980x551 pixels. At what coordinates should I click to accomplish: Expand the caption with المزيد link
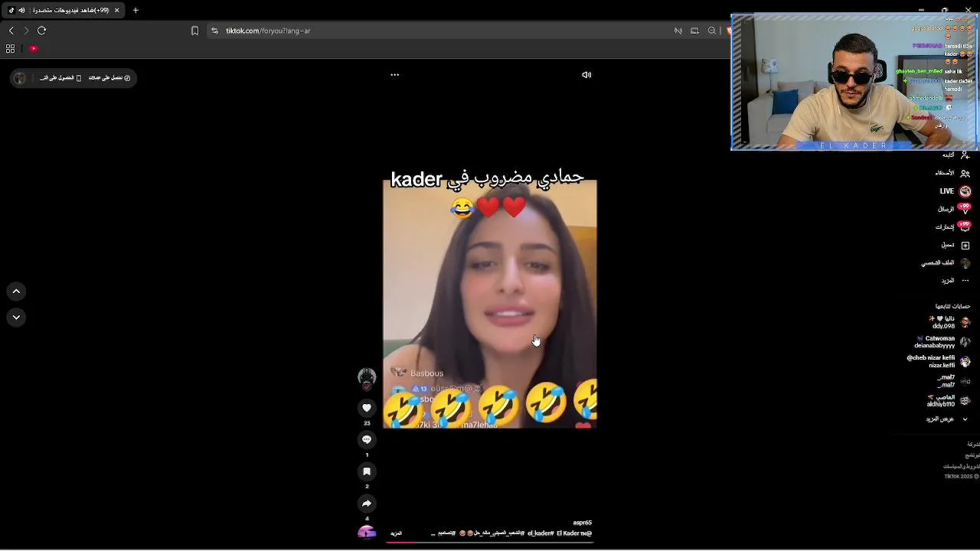pyautogui.click(x=396, y=533)
